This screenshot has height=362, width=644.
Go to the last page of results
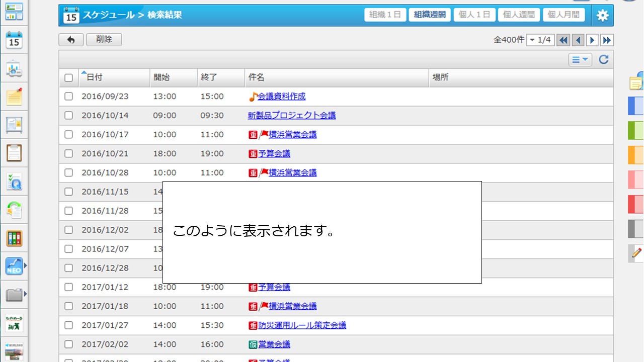pyautogui.click(x=607, y=40)
